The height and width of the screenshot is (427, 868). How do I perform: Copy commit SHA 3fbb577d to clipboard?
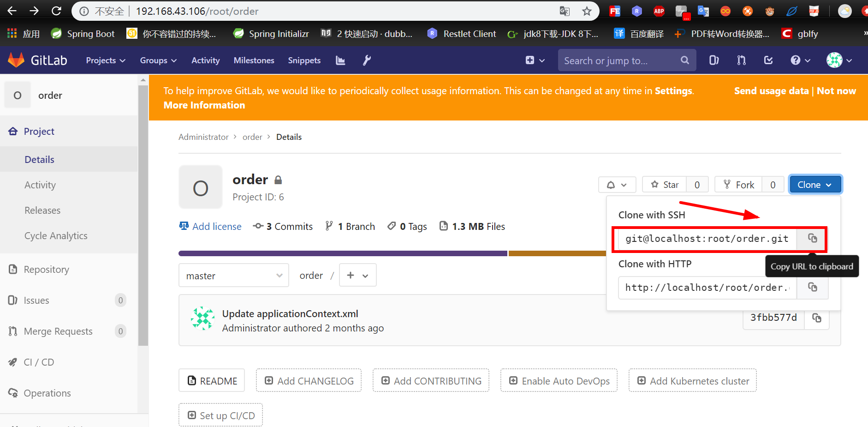[816, 318]
